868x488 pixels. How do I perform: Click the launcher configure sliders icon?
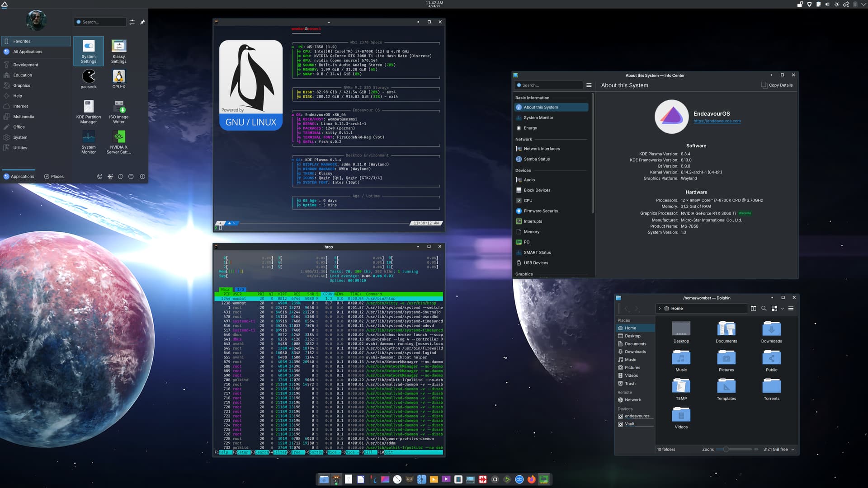[132, 22]
